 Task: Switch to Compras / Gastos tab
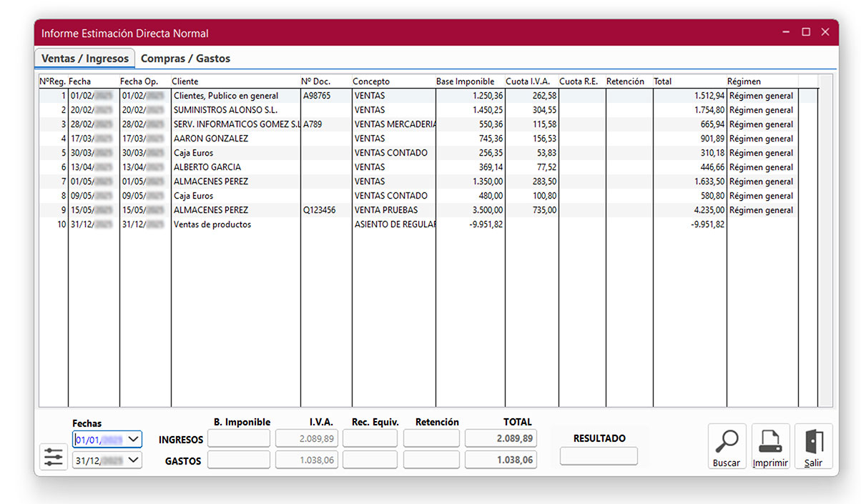click(185, 59)
